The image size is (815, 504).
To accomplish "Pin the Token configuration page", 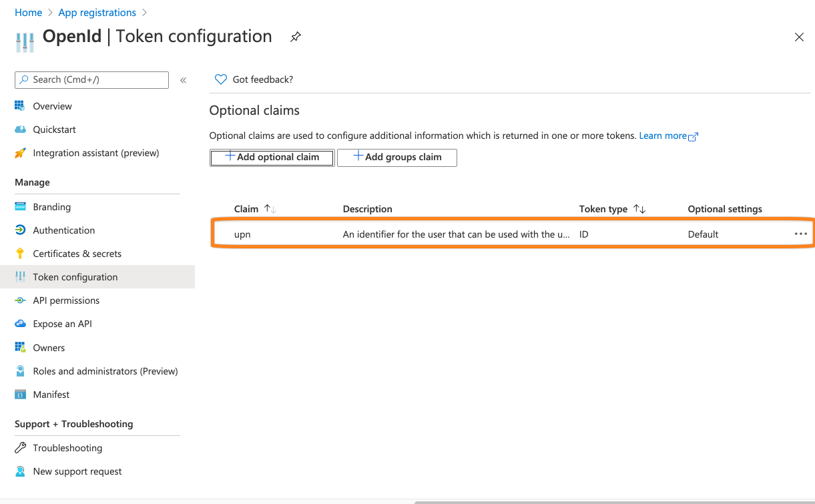I will point(296,37).
